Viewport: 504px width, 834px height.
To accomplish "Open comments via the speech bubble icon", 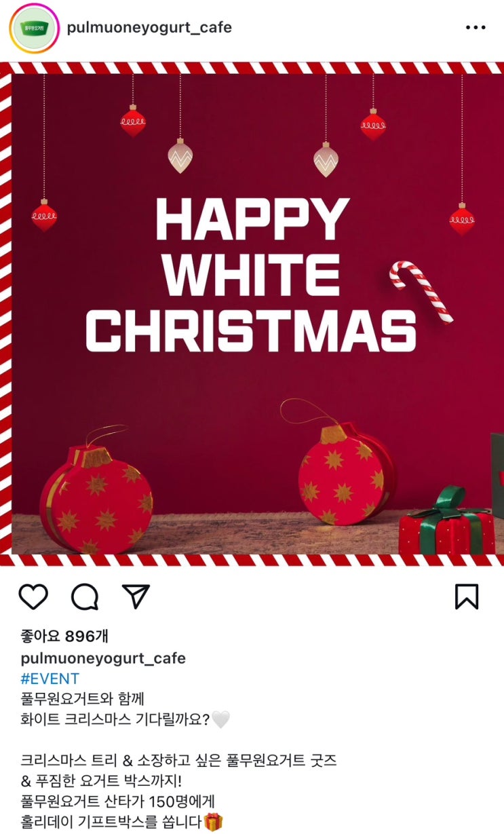I will (x=85, y=596).
